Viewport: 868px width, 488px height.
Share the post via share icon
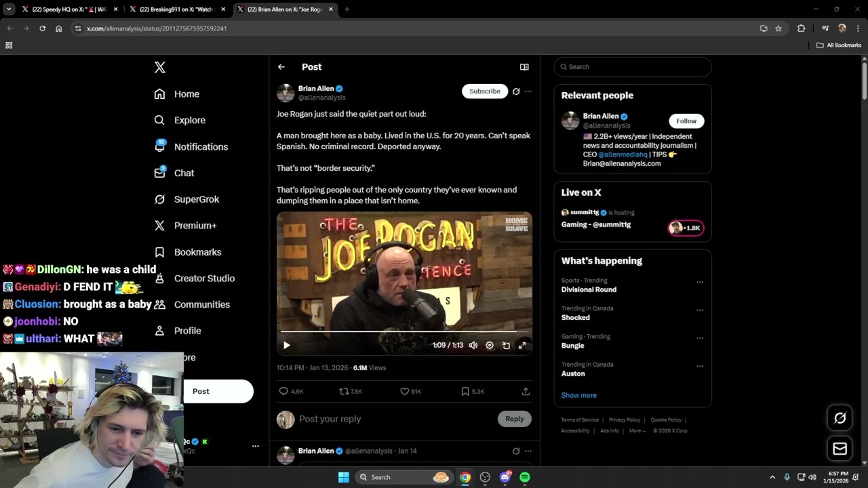[x=526, y=391]
